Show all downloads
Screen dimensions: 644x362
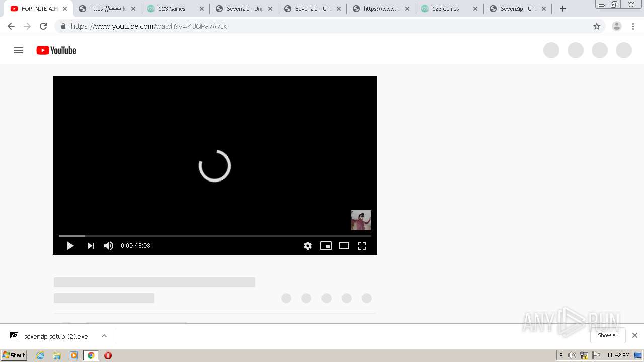(x=608, y=335)
